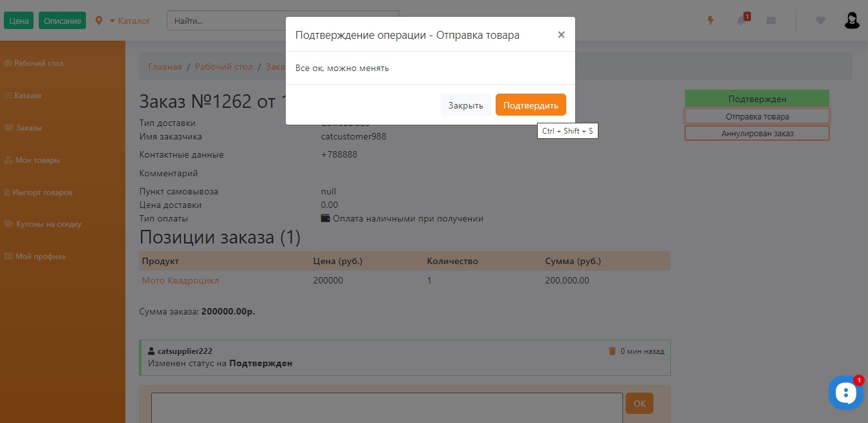Open user profile avatar icon
Image resolution: width=868 pixels, height=423 pixels.
point(852,21)
